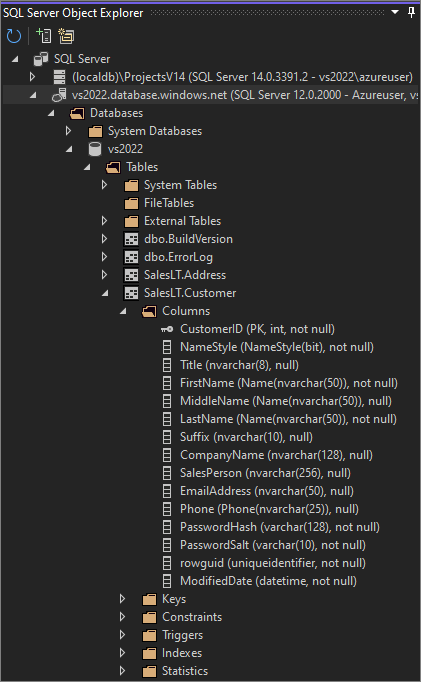421x682 pixels.
Task: Select the Triggers folder label
Action: coord(182,635)
